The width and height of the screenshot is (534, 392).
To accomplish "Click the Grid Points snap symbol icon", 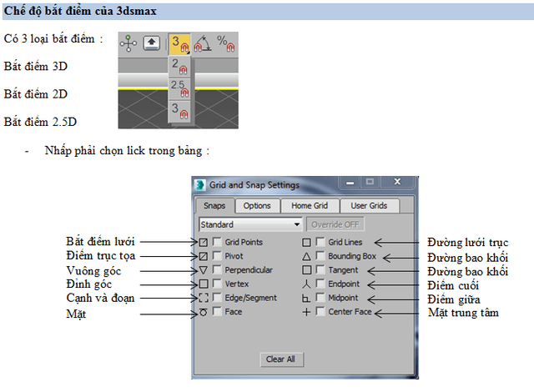I will coord(204,242).
